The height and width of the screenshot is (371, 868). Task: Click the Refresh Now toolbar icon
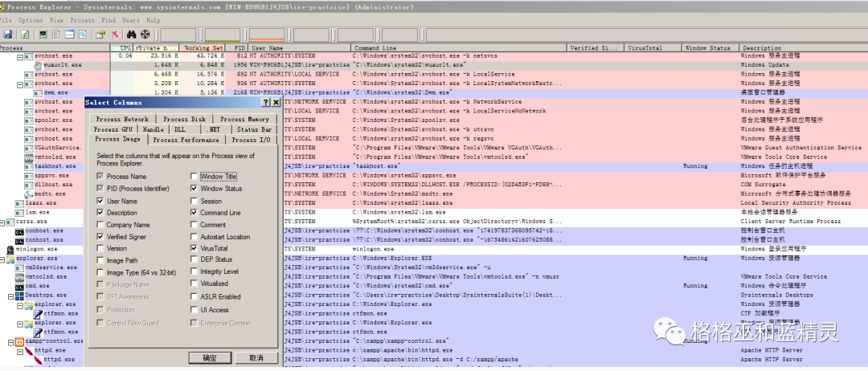25,35
